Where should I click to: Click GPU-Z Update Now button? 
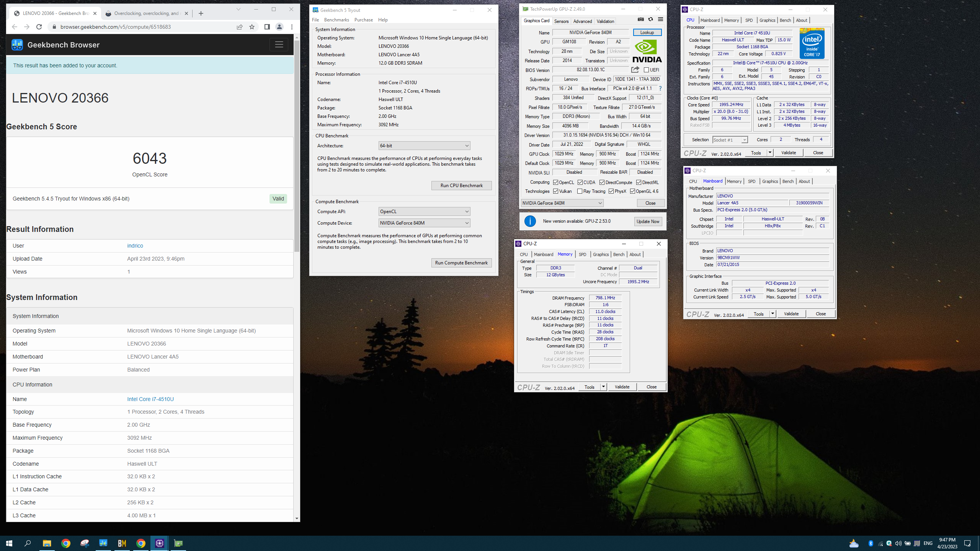(x=648, y=222)
